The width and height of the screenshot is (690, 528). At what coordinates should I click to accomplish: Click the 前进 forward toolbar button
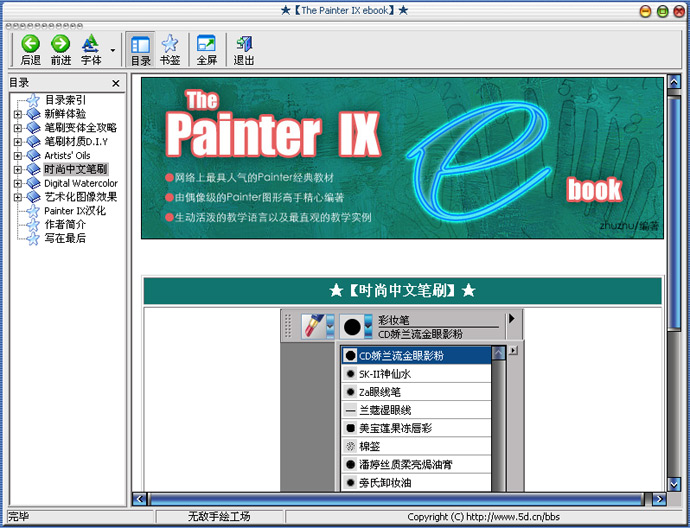pyautogui.click(x=61, y=50)
